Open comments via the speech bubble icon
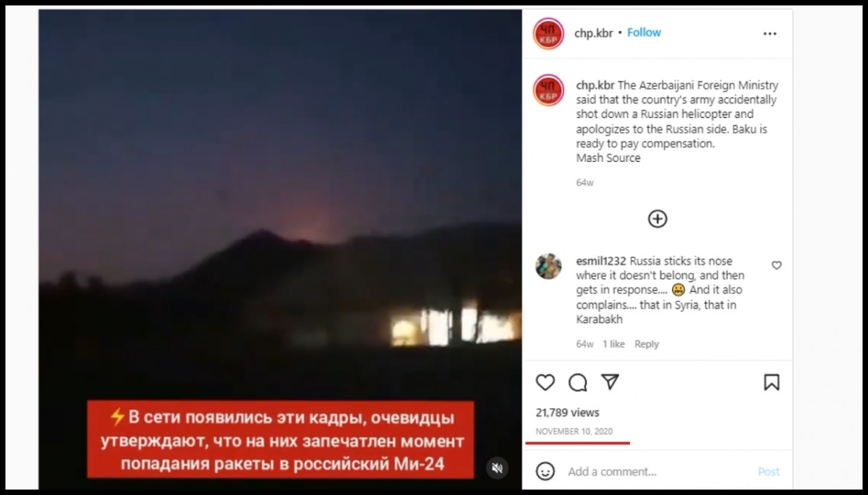Screen dimensions: 868x495 coord(577,382)
